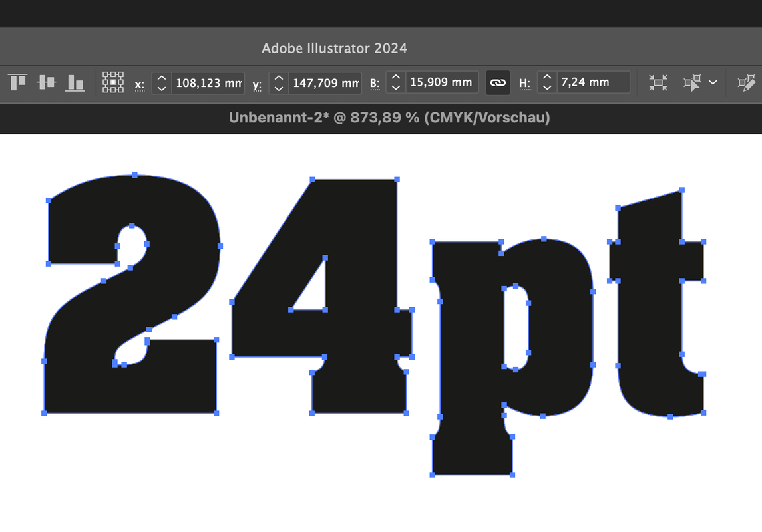This screenshot has height=532, width=762.
Task: Decrease the height H value with down arrow
Action: (547, 88)
